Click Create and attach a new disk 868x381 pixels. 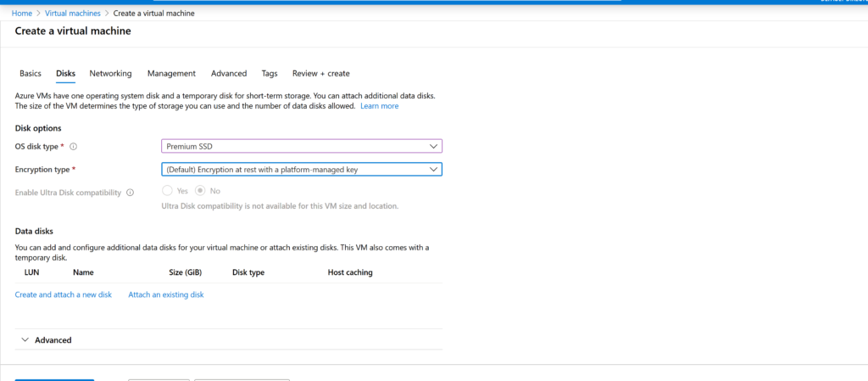point(64,294)
